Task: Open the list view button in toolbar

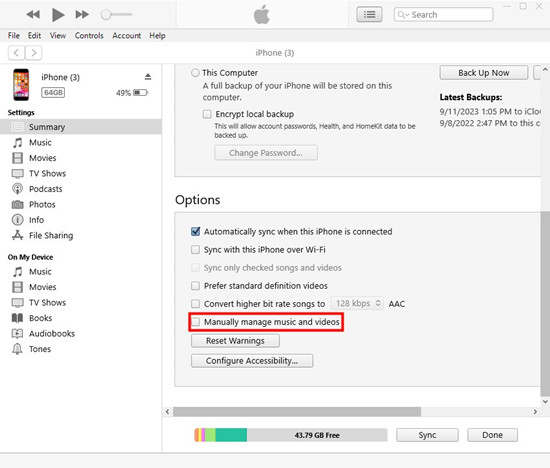Action: (x=369, y=14)
